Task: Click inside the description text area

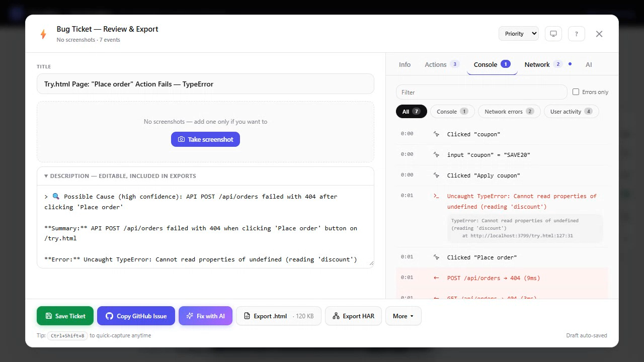Action: 205,226
